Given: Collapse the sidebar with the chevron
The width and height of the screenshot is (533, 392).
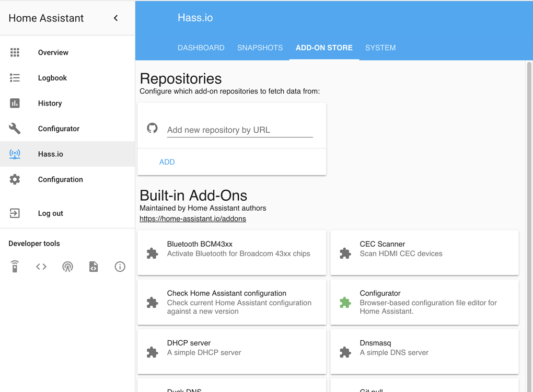Looking at the screenshot, I should click(115, 17).
